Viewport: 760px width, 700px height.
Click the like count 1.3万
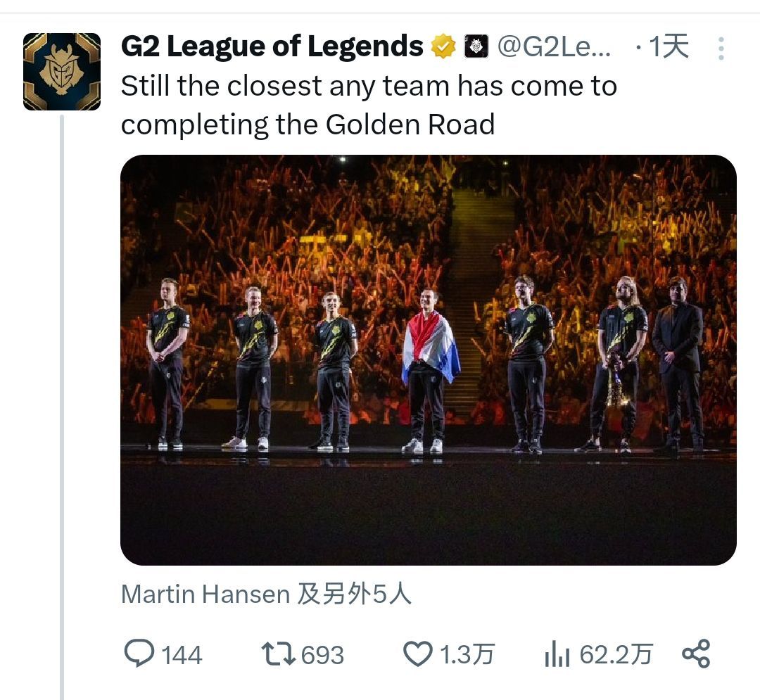(x=467, y=655)
